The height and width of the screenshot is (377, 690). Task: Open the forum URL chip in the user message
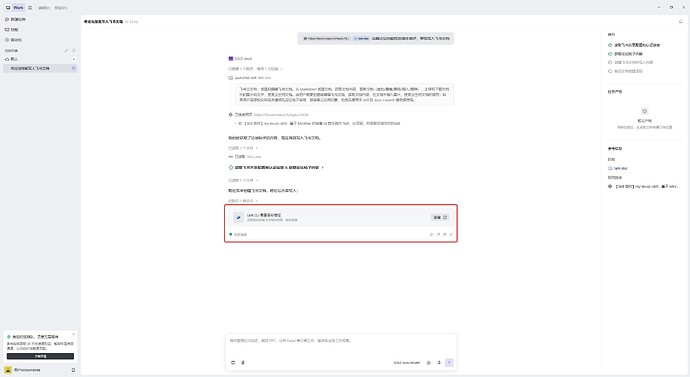pos(327,38)
